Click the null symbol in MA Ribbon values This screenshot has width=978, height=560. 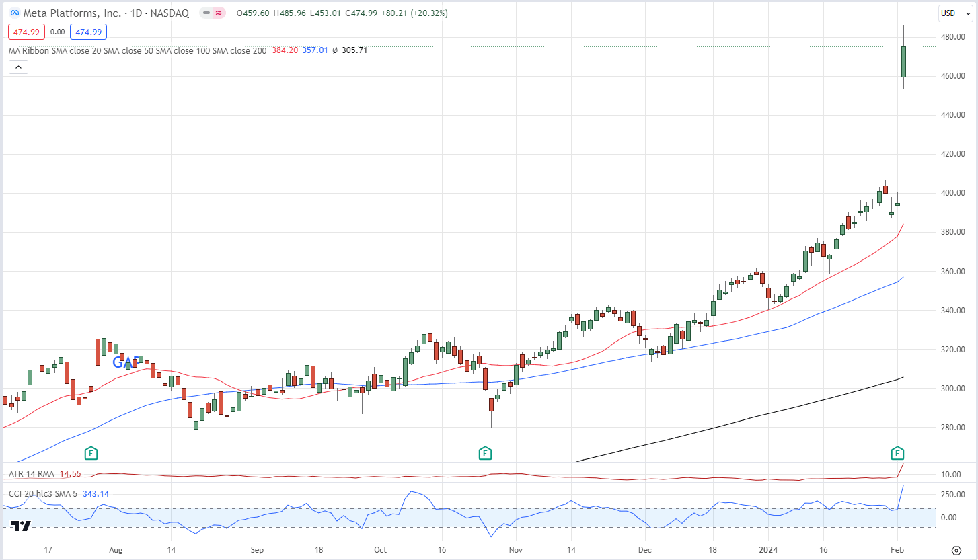pos(335,50)
